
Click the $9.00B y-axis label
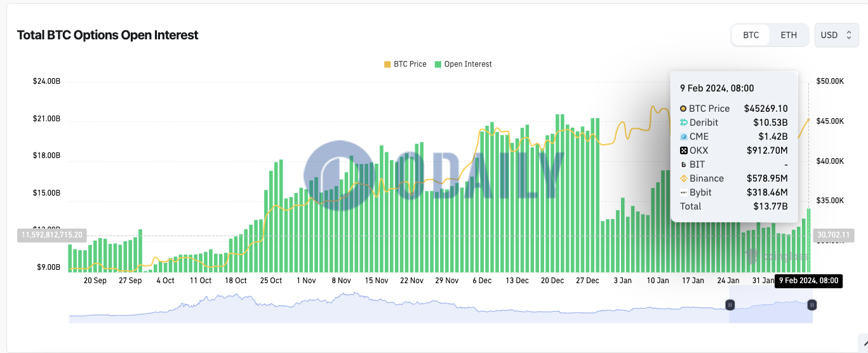tap(48, 267)
